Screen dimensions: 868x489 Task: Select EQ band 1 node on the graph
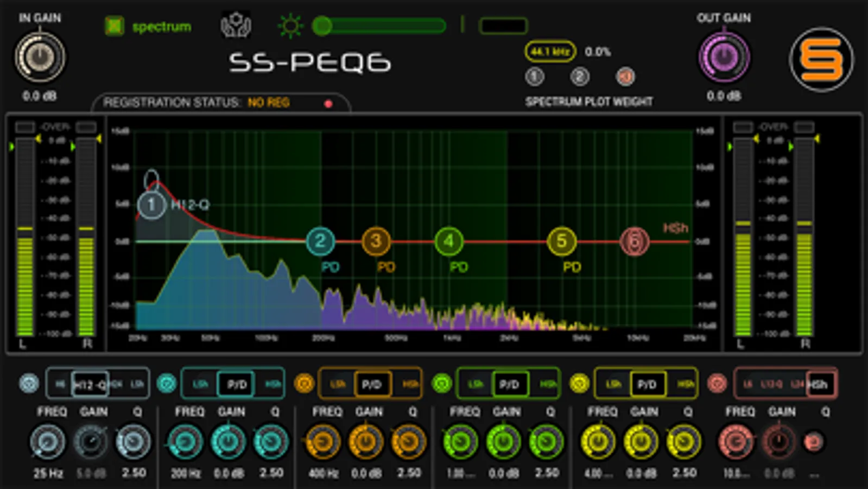coord(151,205)
